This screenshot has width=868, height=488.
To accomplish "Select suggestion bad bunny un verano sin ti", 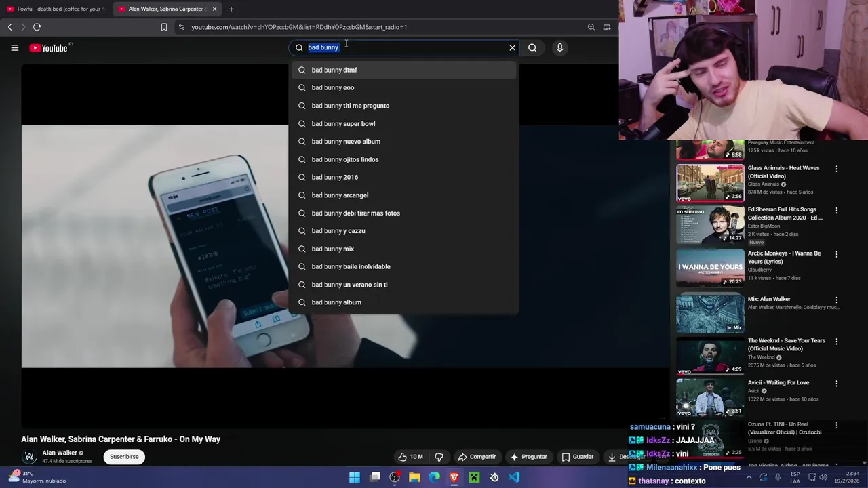I will [403, 285].
